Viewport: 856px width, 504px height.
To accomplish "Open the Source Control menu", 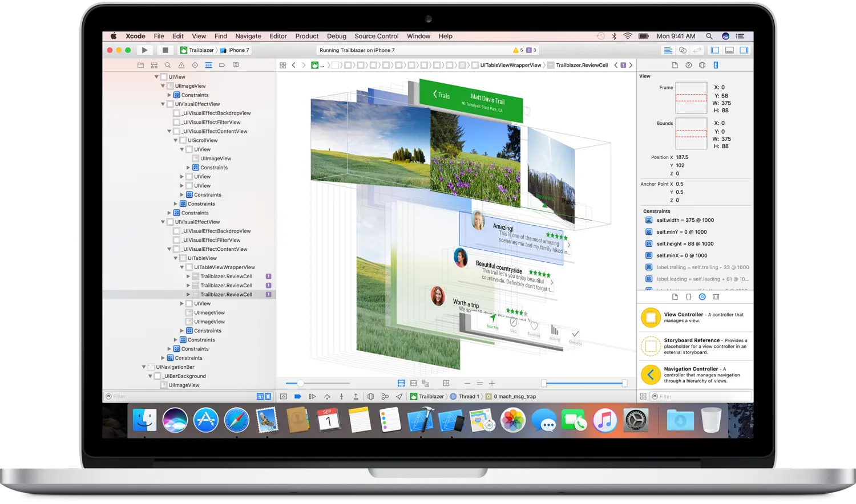I will pyautogui.click(x=377, y=36).
